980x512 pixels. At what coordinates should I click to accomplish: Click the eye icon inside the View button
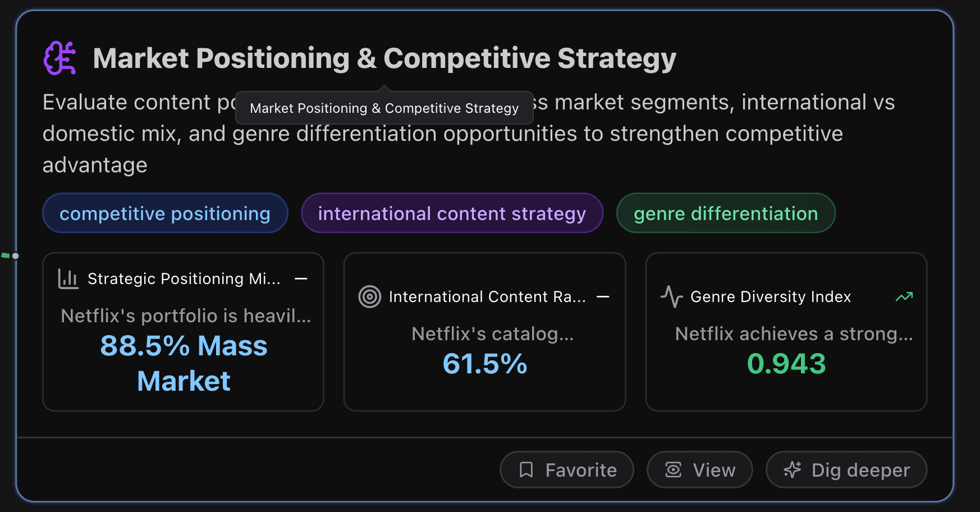click(673, 469)
